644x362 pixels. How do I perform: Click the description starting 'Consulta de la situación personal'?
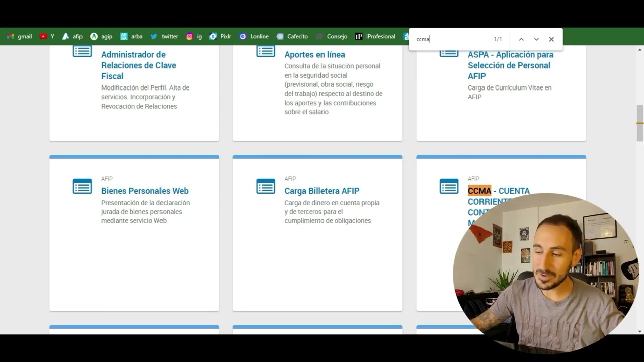pyautogui.click(x=334, y=89)
